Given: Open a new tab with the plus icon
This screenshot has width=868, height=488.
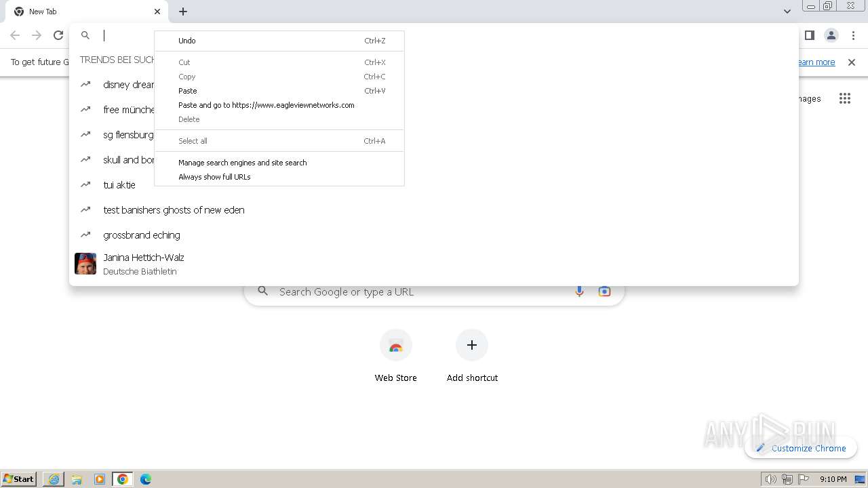Looking at the screenshot, I should click(183, 12).
